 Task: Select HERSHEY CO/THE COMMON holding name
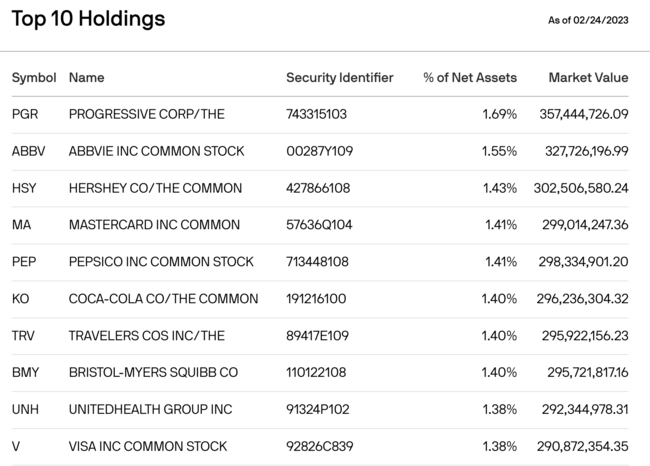[155, 188]
